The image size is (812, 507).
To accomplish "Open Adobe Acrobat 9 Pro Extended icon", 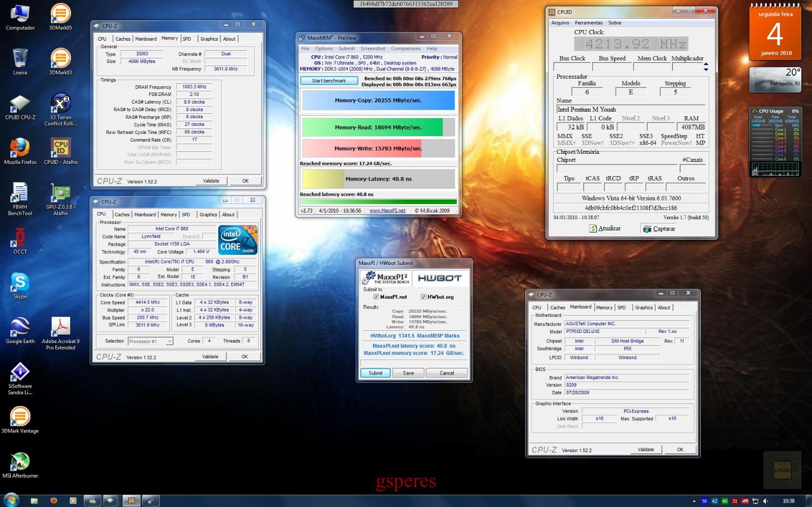I will coord(60,333).
